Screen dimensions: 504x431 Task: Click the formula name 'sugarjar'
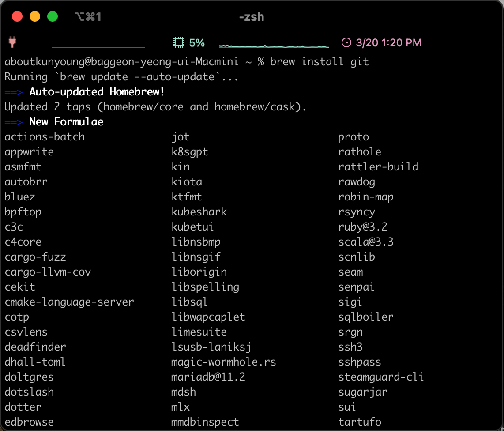point(363,392)
